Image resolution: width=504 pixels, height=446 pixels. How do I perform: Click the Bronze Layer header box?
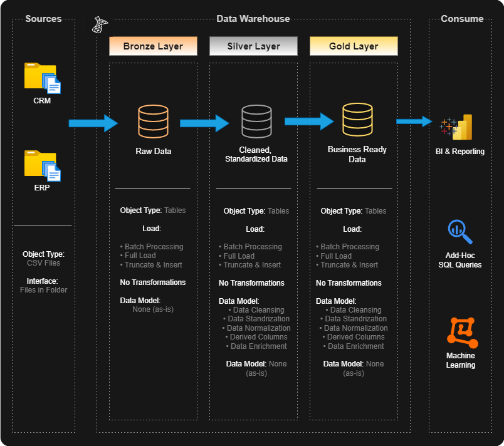(153, 46)
